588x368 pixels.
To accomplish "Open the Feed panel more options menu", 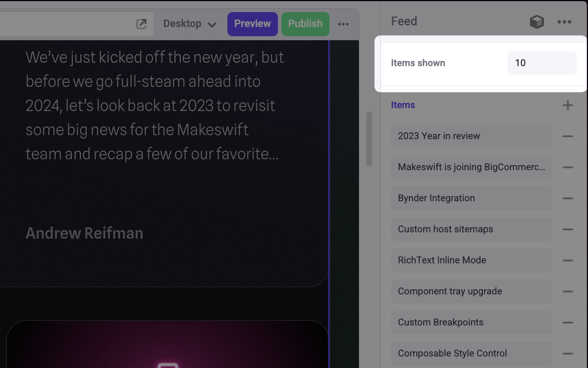I will (x=564, y=22).
